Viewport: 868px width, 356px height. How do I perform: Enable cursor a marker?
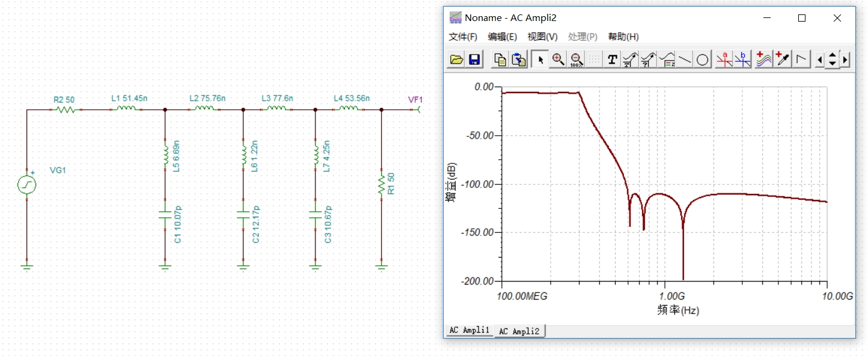[724, 59]
